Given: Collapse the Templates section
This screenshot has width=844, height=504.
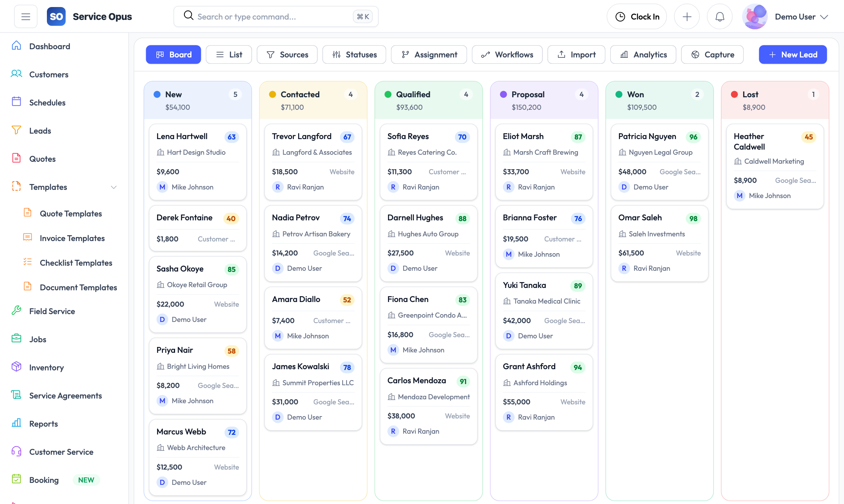Looking at the screenshot, I should pyautogui.click(x=113, y=187).
